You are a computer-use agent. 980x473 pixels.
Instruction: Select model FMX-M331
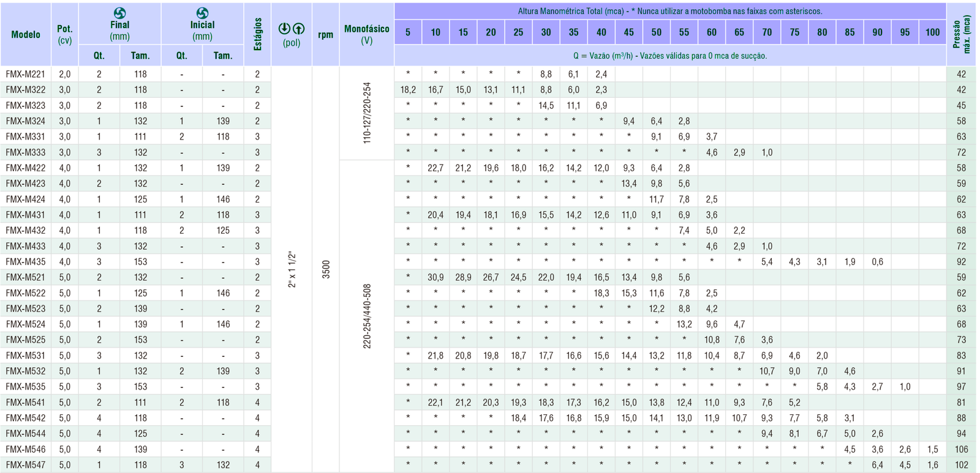pos(26,136)
